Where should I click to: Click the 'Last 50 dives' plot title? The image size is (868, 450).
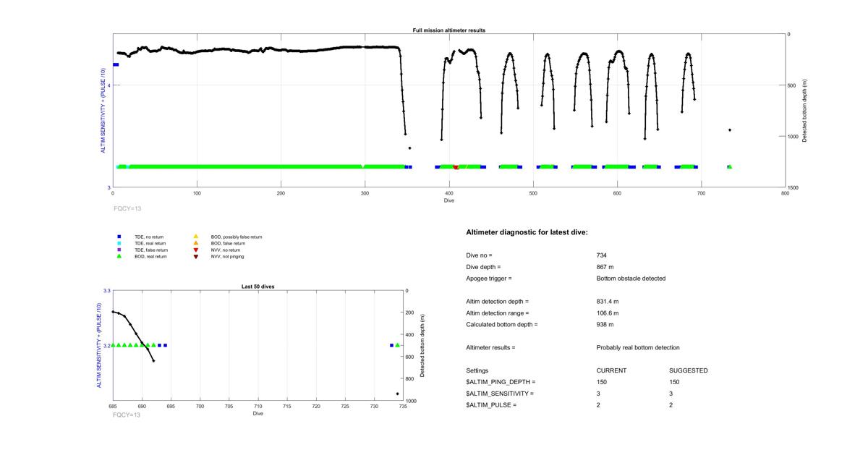(x=258, y=286)
